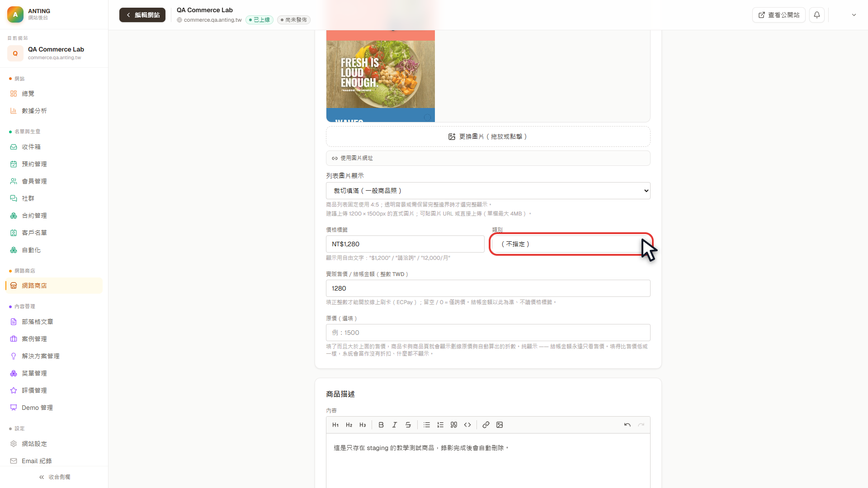
Task: Insert a numbered list
Action: [x=440, y=425]
